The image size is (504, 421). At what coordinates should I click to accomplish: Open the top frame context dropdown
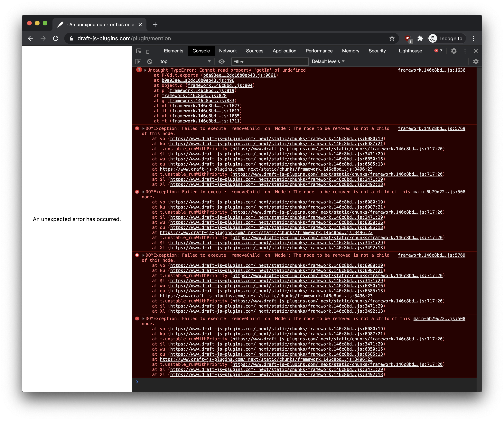(185, 62)
